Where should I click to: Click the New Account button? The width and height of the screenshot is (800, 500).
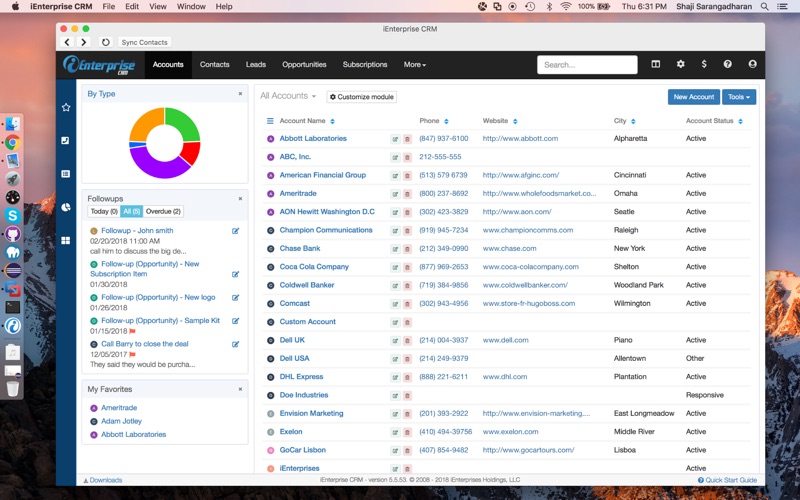[693, 97]
